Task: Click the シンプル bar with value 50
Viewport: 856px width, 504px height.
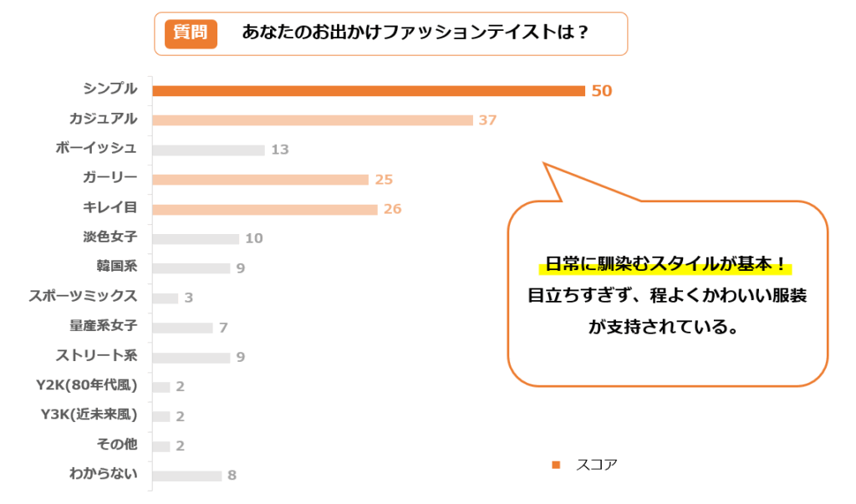Action: pos(368,90)
